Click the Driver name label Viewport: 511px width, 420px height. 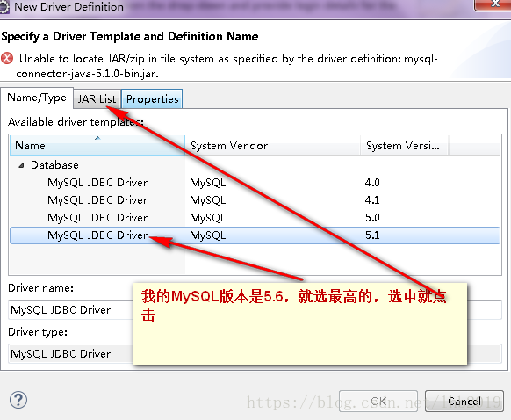(x=40, y=288)
